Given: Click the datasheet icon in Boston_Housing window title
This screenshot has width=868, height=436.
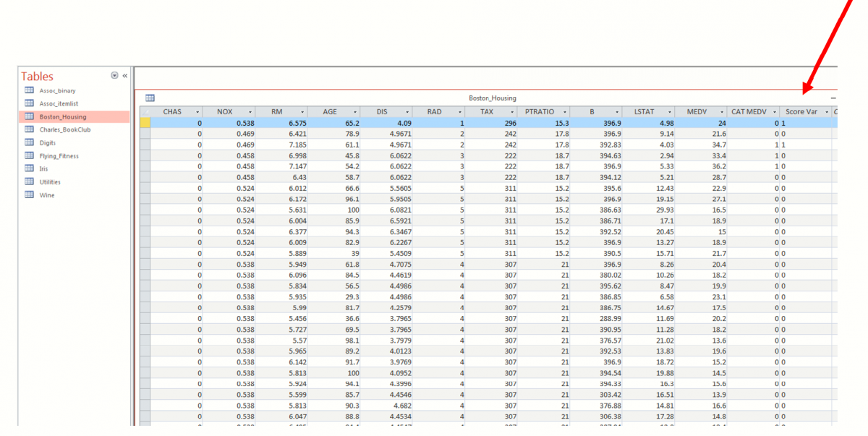Looking at the screenshot, I should (x=150, y=98).
